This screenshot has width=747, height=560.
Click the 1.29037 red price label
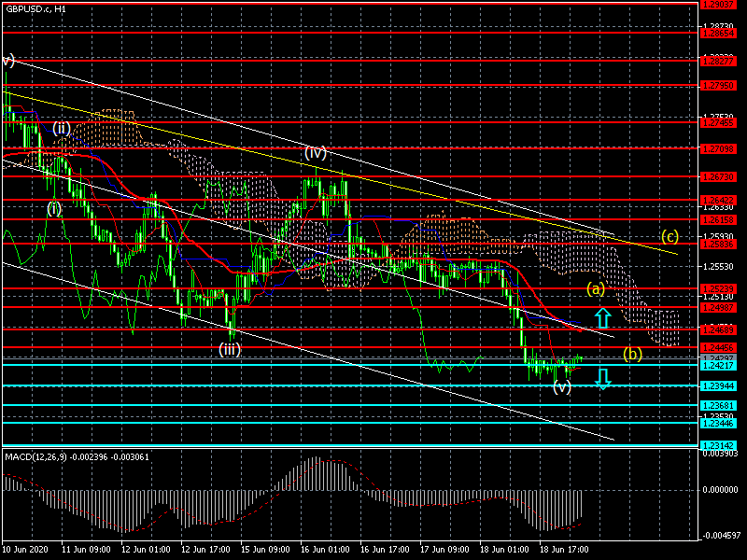717,5
